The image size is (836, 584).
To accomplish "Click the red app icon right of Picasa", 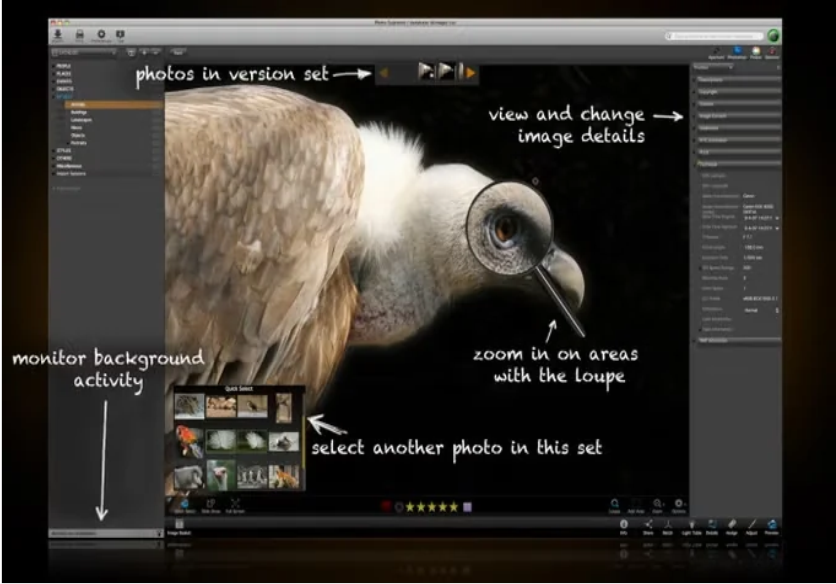I will pyautogui.click(x=772, y=53).
